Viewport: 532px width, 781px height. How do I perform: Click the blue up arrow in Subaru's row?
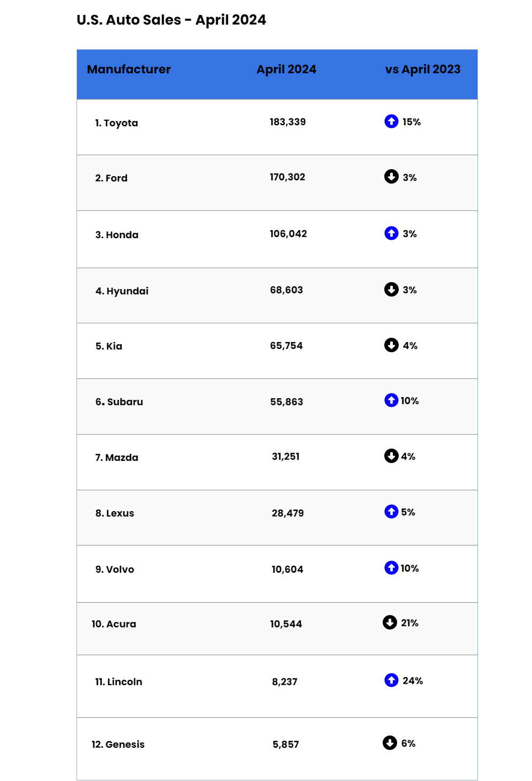point(391,400)
